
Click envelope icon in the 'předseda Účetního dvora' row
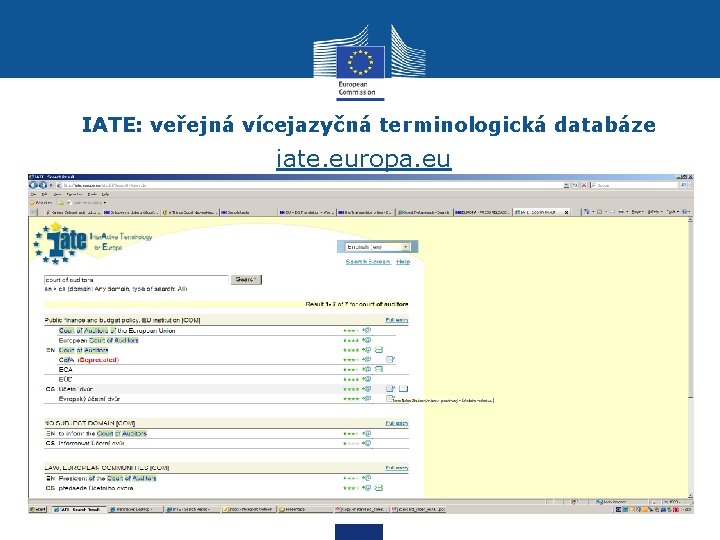click(x=379, y=488)
